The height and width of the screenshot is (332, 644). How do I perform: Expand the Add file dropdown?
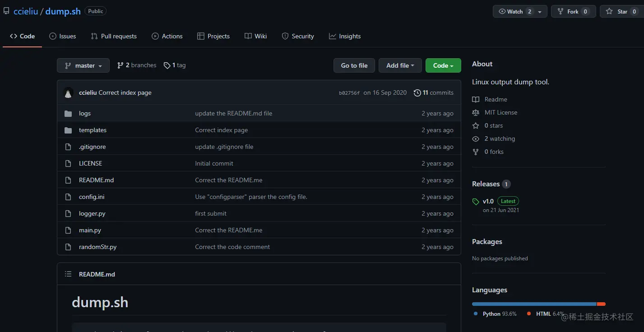pyautogui.click(x=400, y=66)
